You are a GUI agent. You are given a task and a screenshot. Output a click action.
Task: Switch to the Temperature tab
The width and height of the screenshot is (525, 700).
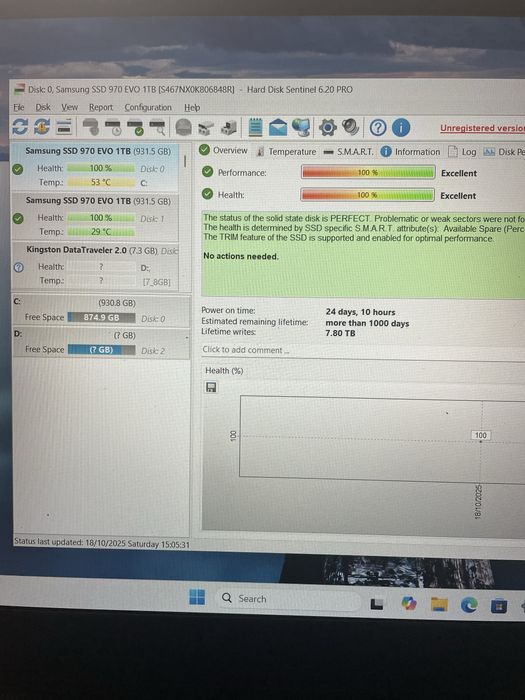point(286,152)
